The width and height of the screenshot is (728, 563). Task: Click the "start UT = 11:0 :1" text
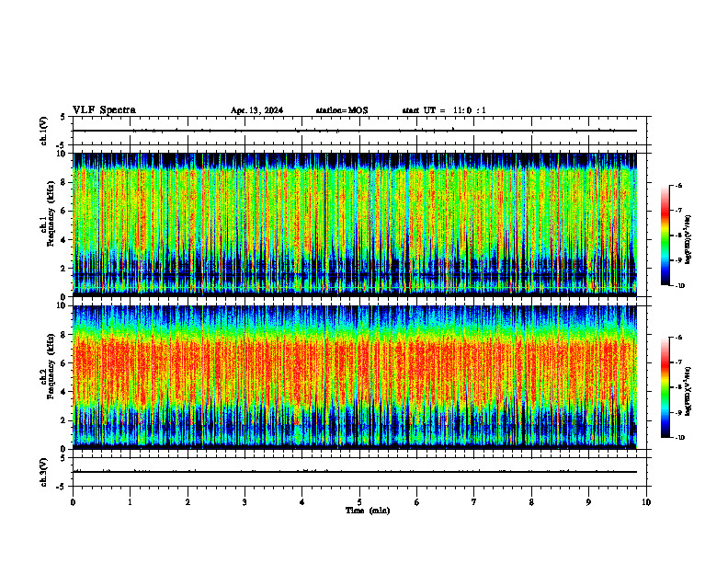pyautogui.click(x=444, y=110)
